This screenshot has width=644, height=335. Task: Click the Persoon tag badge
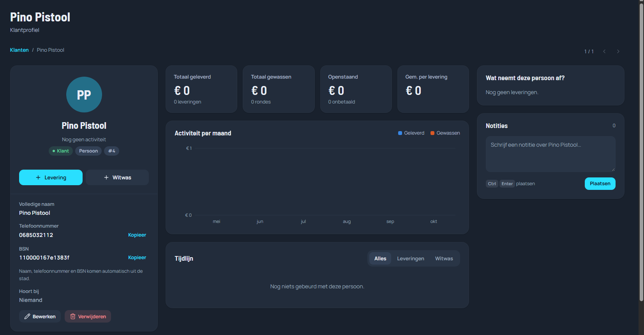coord(88,151)
